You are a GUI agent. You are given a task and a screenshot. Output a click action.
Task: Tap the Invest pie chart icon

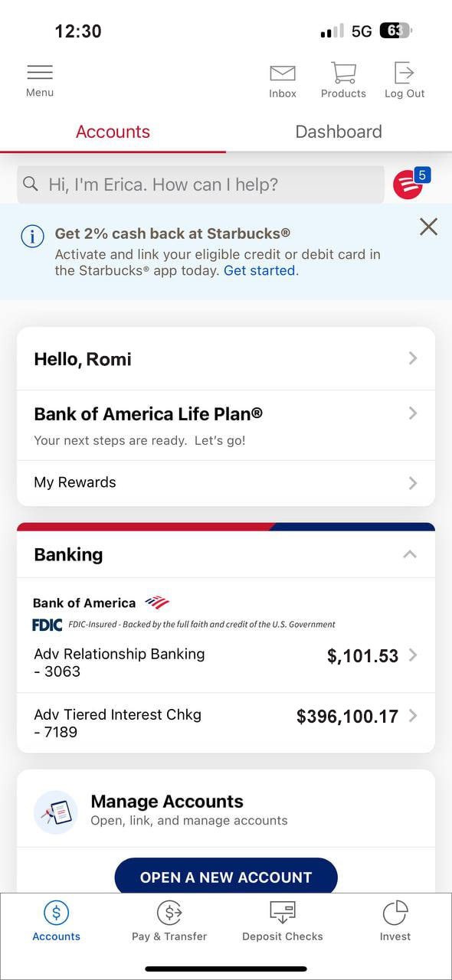click(395, 913)
